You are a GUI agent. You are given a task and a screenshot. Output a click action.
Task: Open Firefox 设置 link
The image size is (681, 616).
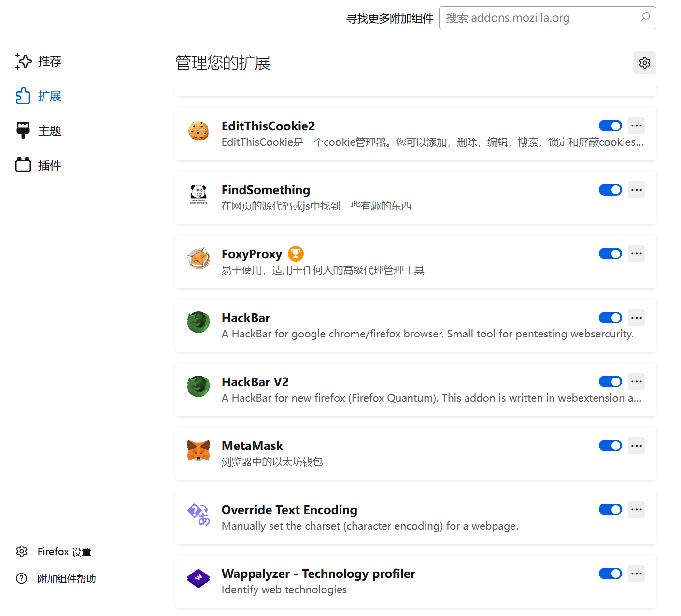54,551
